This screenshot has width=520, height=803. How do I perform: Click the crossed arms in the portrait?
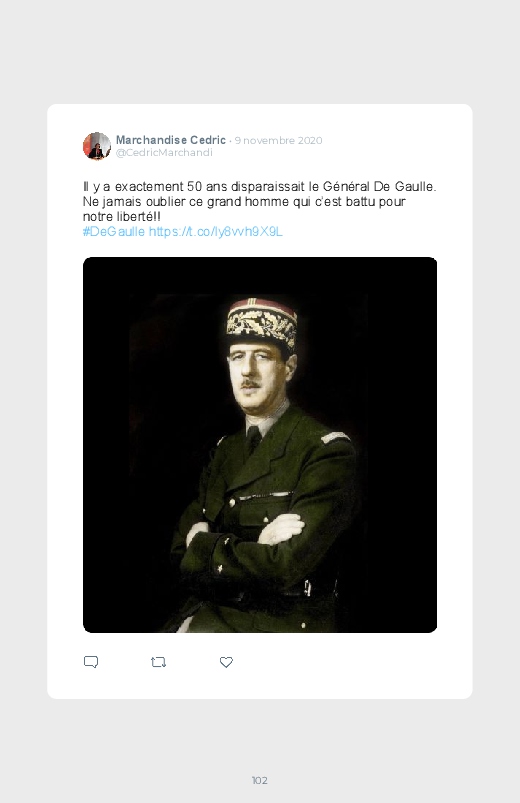[246, 535]
